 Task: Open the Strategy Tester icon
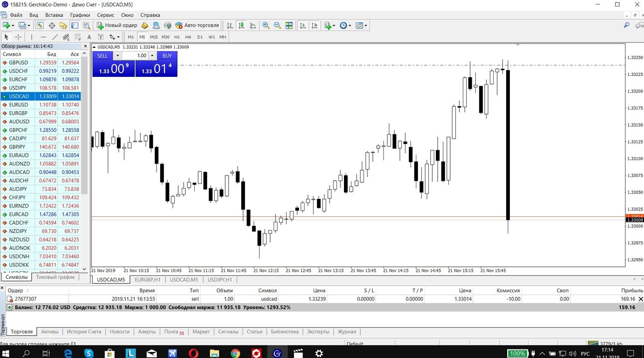point(86,25)
